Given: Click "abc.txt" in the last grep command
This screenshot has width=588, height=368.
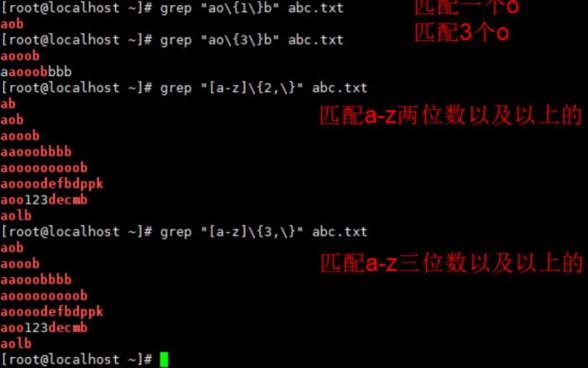Looking at the screenshot, I should click(339, 232).
